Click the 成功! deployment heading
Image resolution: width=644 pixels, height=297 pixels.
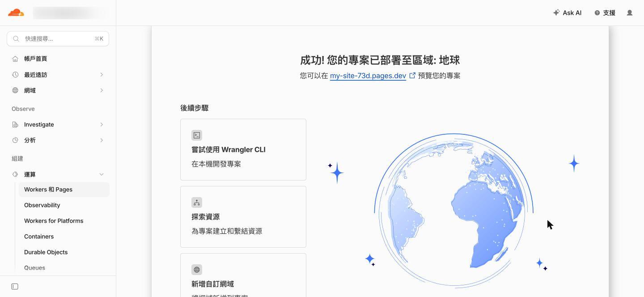[x=380, y=60]
